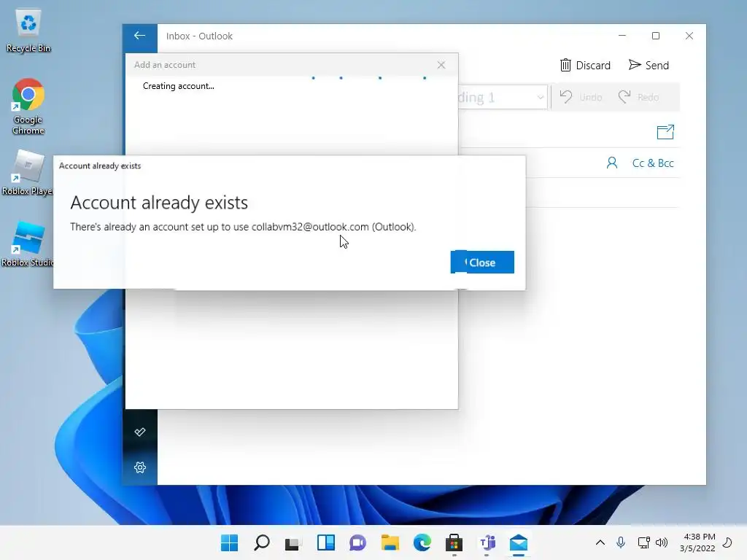Open the Recycle Bin desktop icon
This screenshot has height=560, width=747.
(x=28, y=31)
